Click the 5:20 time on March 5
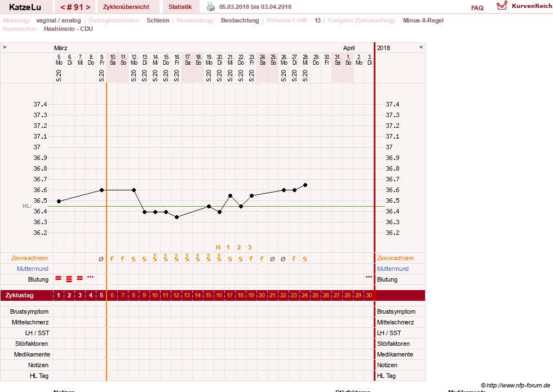Image resolution: width=553 pixels, height=392 pixels. pos(59,75)
